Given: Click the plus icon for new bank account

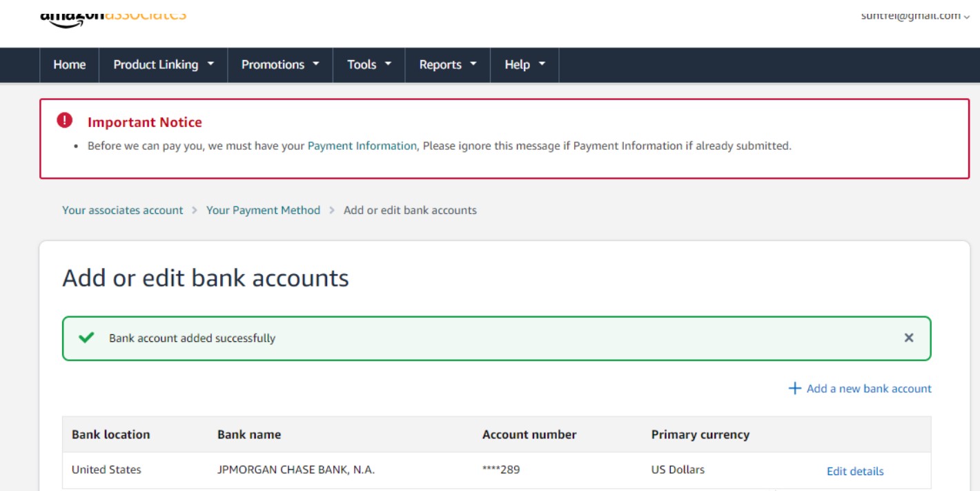Looking at the screenshot, I should pos(794,388).
